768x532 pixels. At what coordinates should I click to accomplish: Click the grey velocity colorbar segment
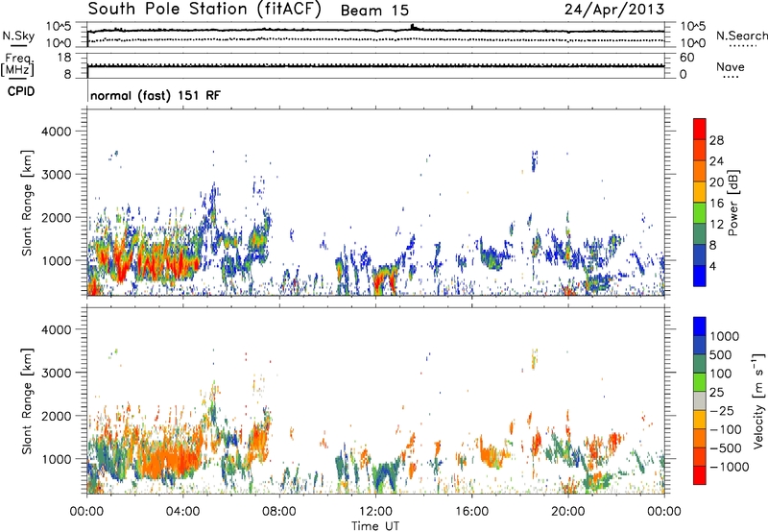(700, 400)
